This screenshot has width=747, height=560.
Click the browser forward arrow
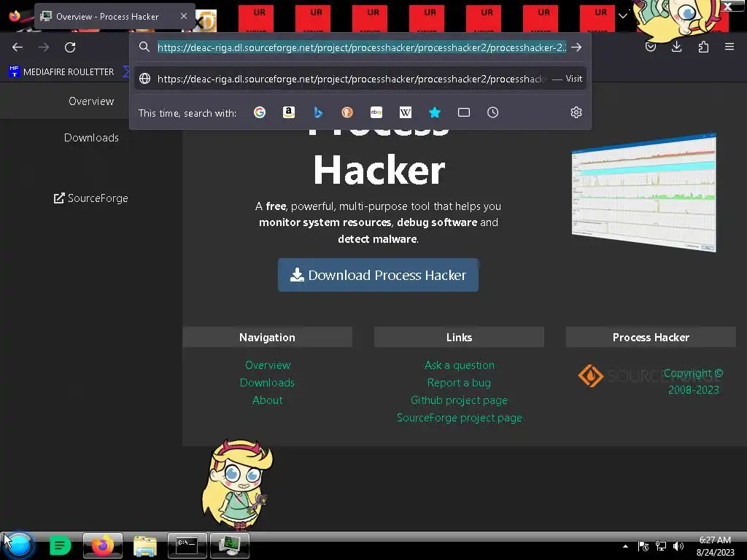[x=44, y=47]
